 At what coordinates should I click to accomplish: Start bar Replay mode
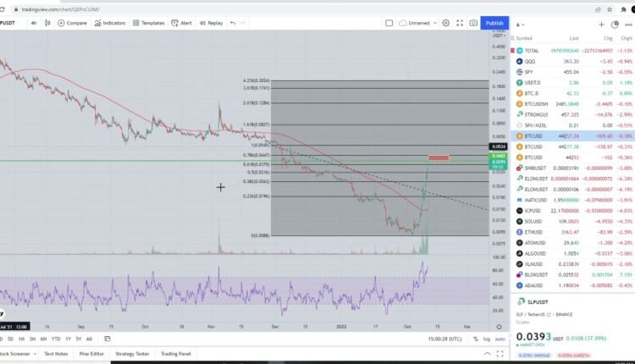pos(212,23)
